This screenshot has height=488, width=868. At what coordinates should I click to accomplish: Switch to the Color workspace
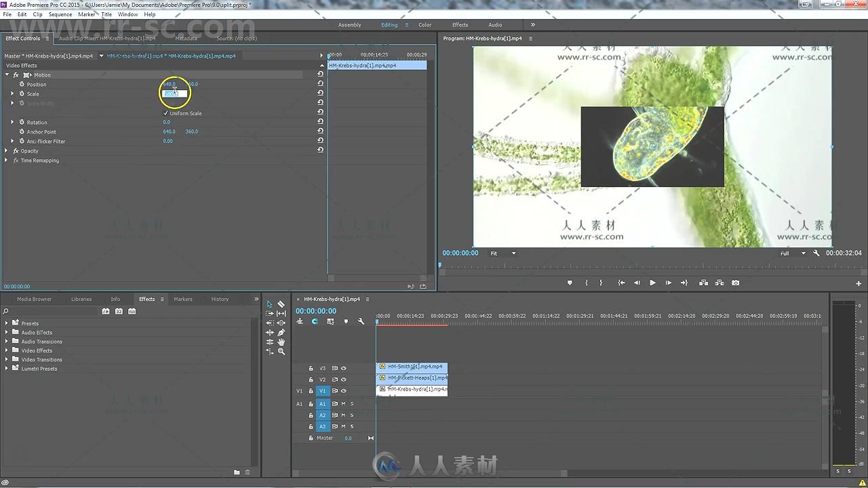pyautogui.click(x=425, y=25)
